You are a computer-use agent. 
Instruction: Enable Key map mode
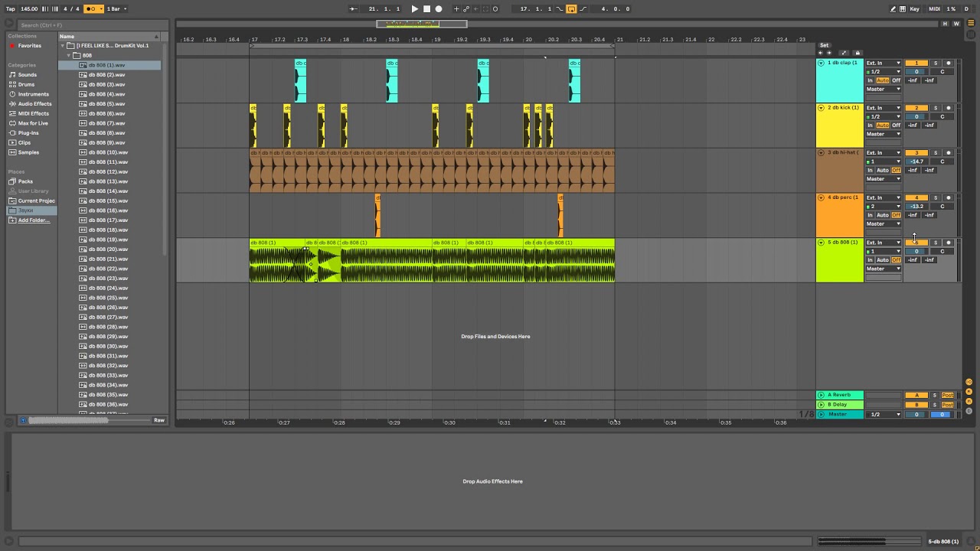coord(914,9)
